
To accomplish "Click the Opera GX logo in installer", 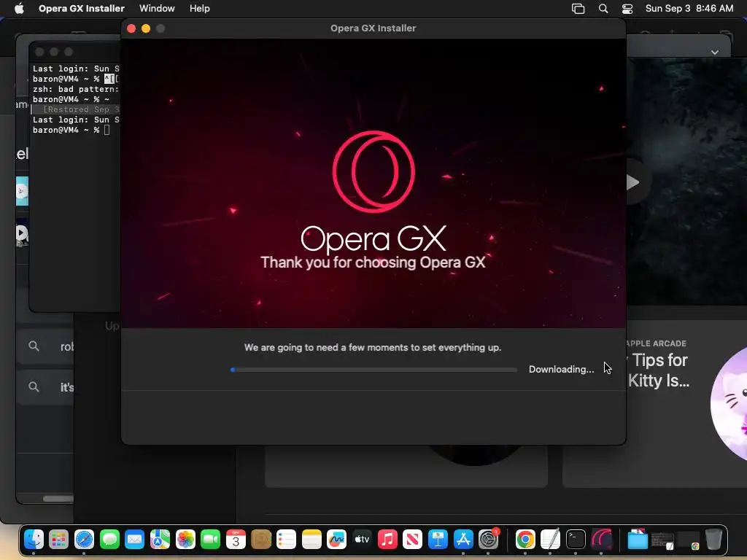I will tap(373, 171).
